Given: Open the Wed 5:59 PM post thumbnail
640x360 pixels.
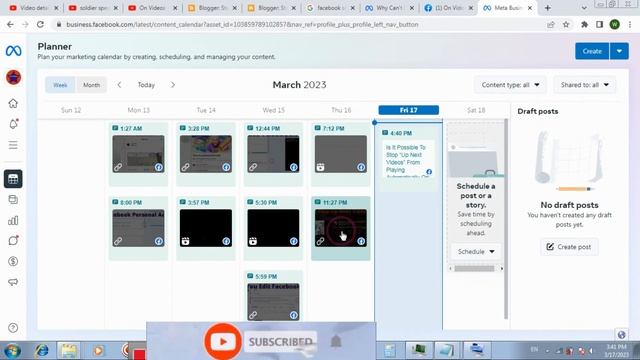Looking at the screenshot, I should [x=273, y=302].
